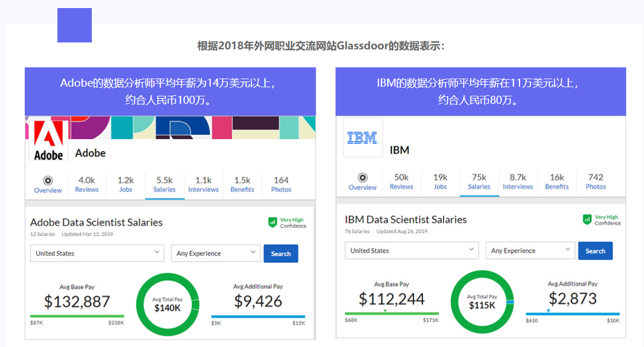This screenshot has width=644, height=347.
Task: Click the IBM Data Scientist Salaries heading
Action: pos(406,220)
